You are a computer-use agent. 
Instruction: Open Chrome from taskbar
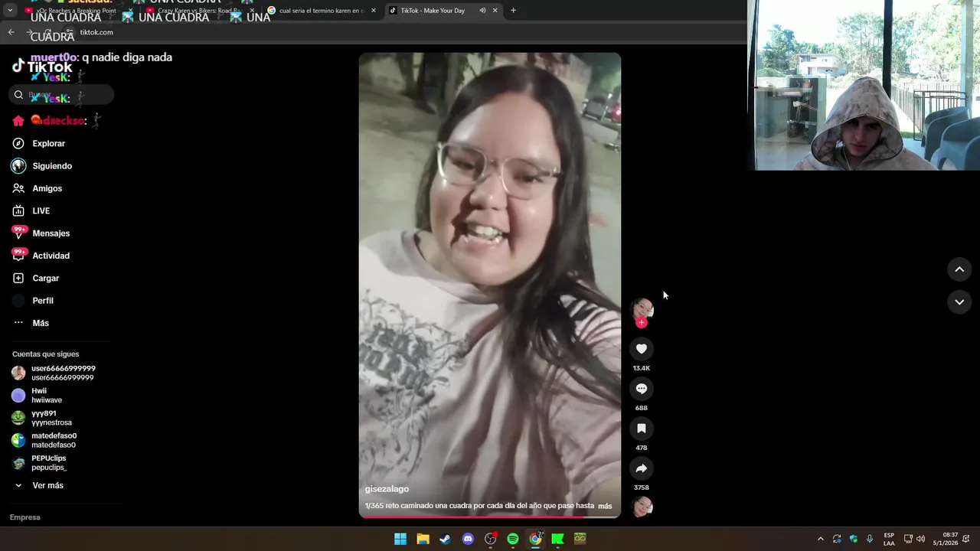(x=536, y=539)
